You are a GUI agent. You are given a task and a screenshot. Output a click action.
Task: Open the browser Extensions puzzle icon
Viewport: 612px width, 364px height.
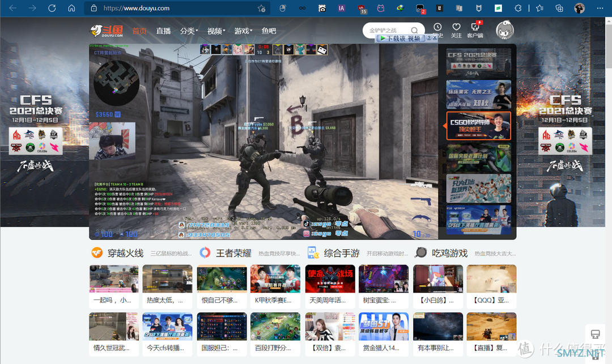pos(518,8)
